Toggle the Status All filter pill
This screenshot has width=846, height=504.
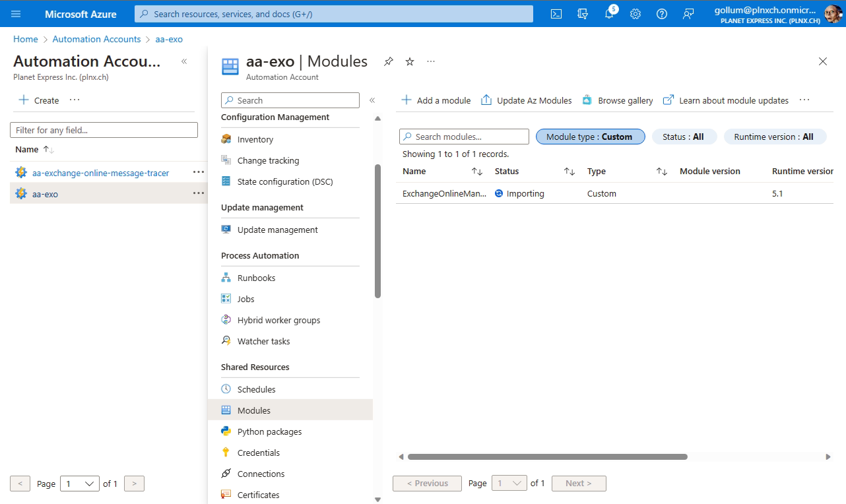(683, 137)
